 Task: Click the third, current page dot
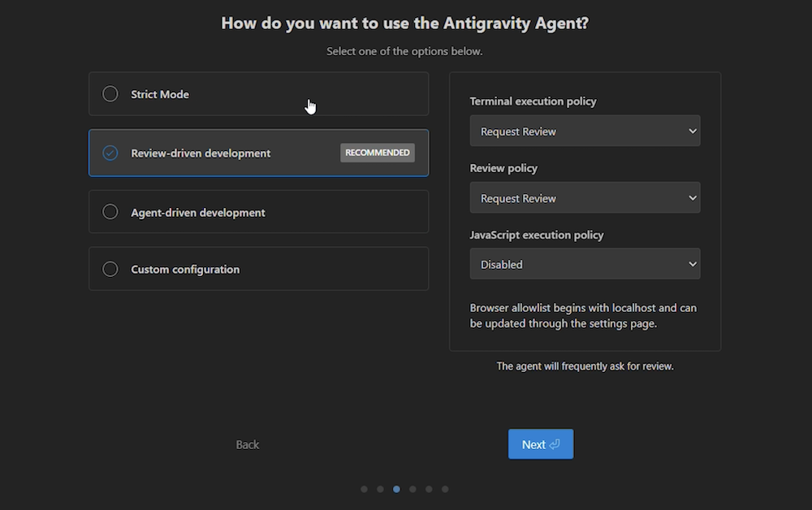[396, 489]
